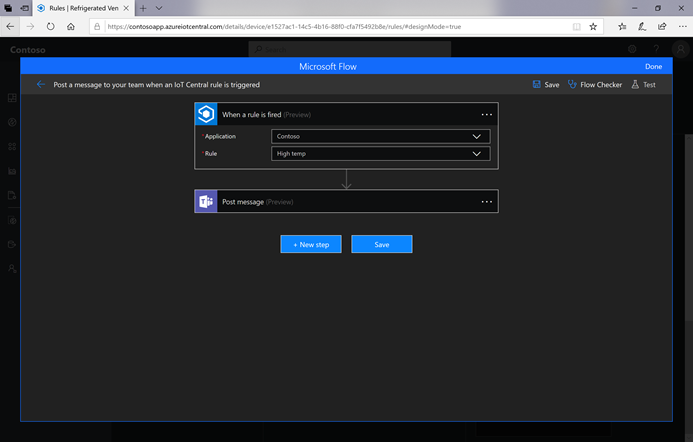
Task: Click the Microsoft Teams action icon
Action: point(206,201)
